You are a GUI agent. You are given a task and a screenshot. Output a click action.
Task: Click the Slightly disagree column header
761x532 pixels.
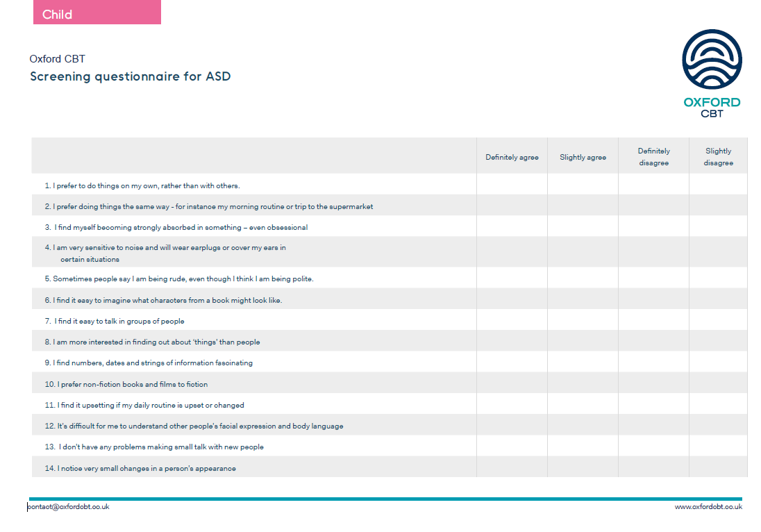(718, 157)
